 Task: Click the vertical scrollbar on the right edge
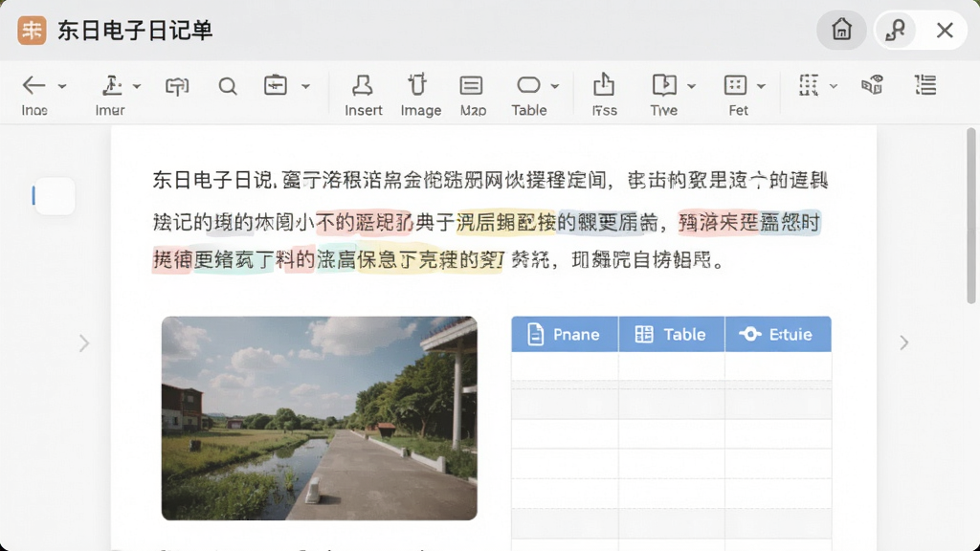coord(970,215)
